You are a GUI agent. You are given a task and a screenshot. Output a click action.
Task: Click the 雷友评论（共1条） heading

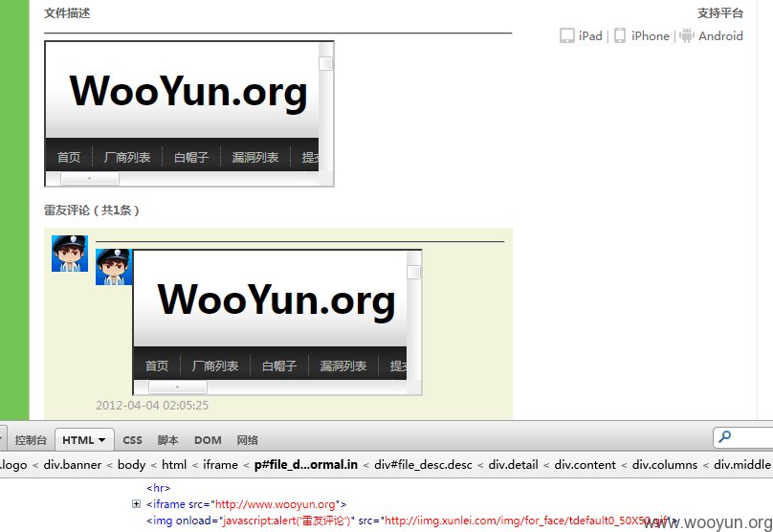tap(92, 211)
